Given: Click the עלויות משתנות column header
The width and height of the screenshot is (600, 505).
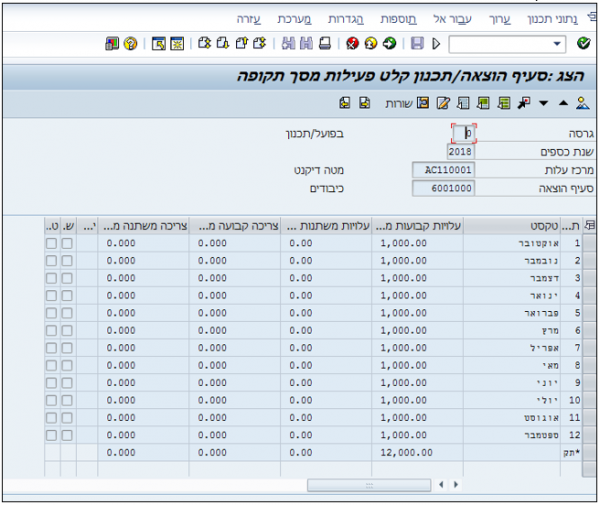Looking at the screenshot, I should 326,226.
